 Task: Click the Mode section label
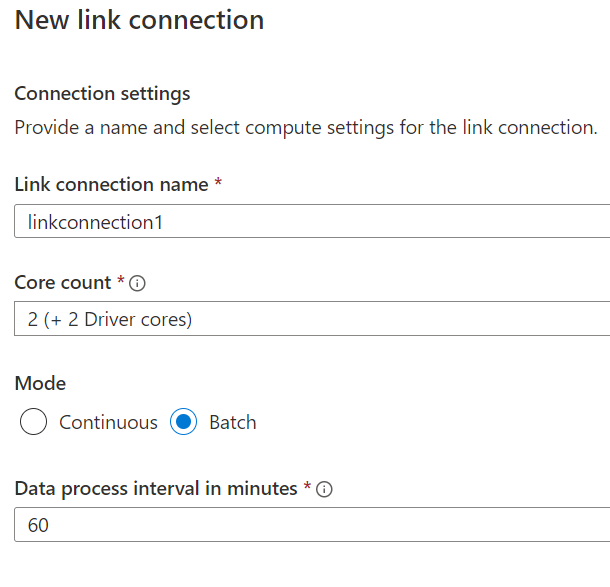(40, 384)
